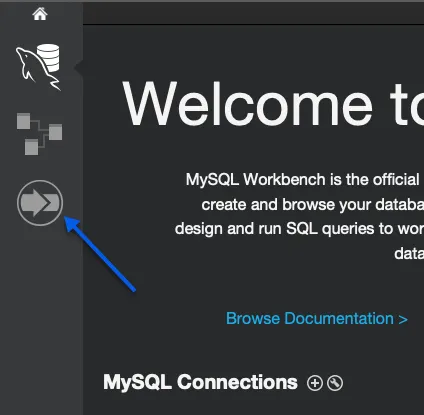Screen dimensions: 424x415
Task: Open the Models diagram sidebar icon
Action: [39, 134]
